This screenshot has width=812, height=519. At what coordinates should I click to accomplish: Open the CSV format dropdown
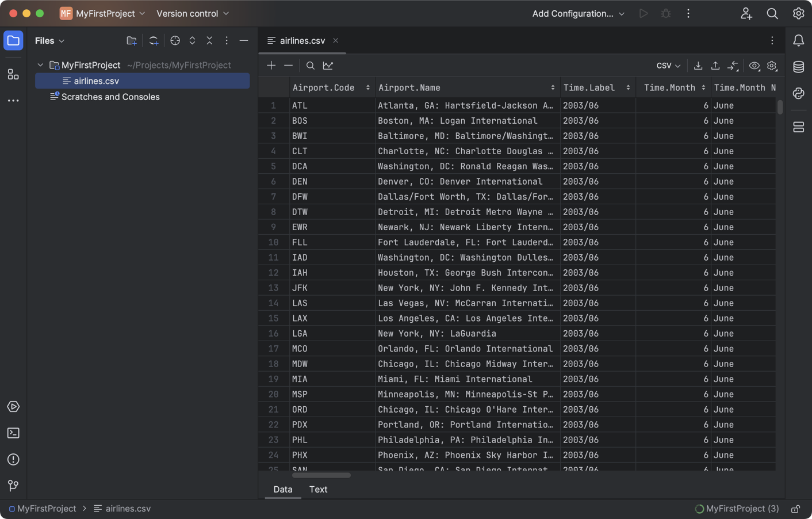[667, 65]
